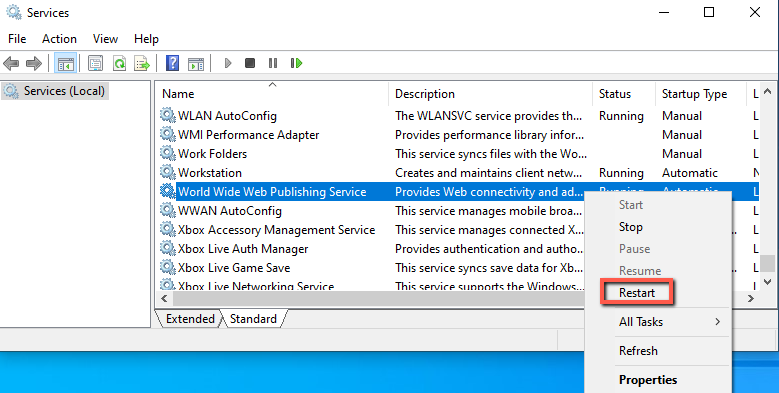Select the WMI Performance Adapter service name
This screenshot has height=393, width=779.
(248, 135)
